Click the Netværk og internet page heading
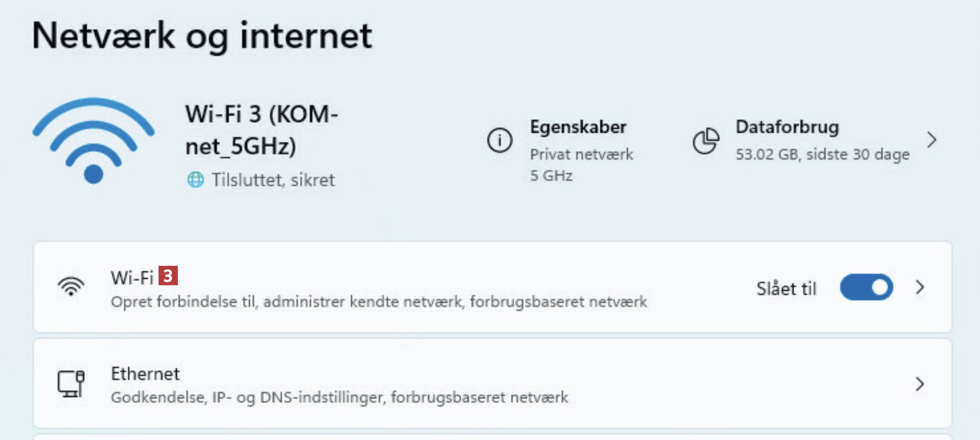The height and width of the screenshot is (440, 980). (x=202, y=36)
